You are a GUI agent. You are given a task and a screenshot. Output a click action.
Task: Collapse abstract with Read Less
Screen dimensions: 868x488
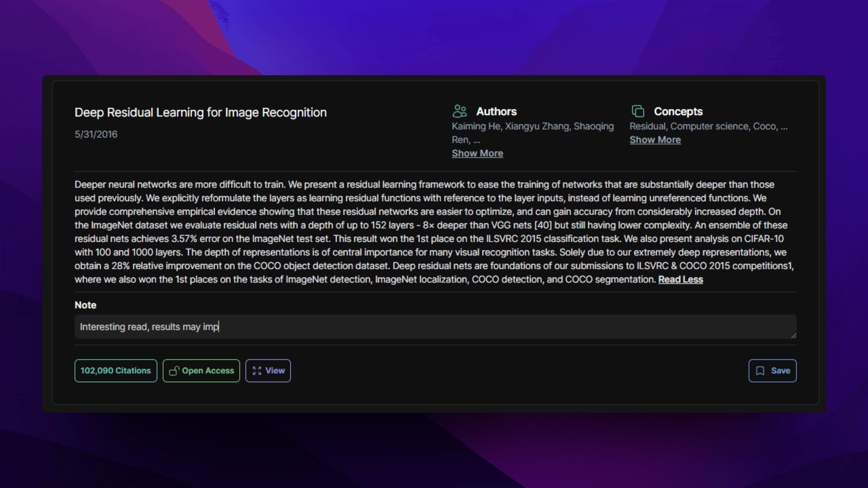(x=680, y=280)
